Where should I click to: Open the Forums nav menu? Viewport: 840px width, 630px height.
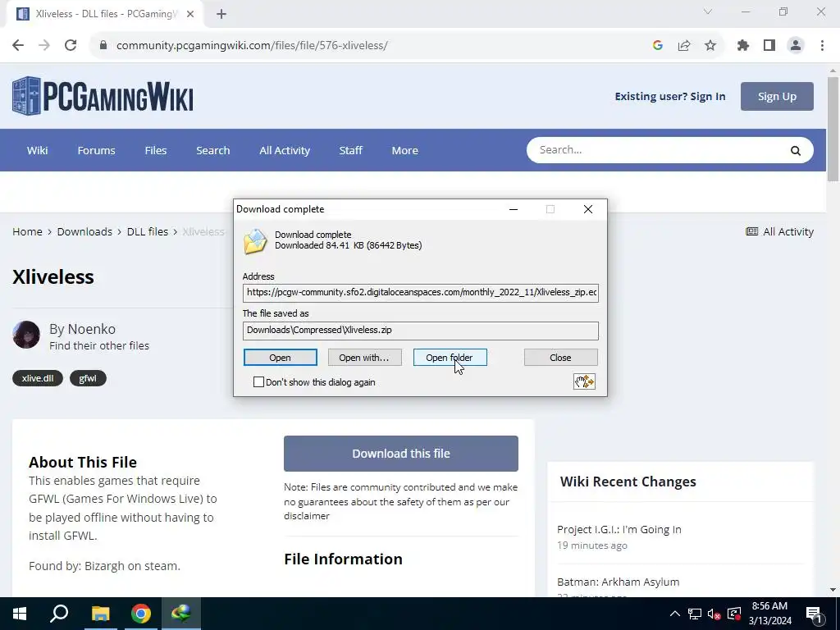(97, 151)
